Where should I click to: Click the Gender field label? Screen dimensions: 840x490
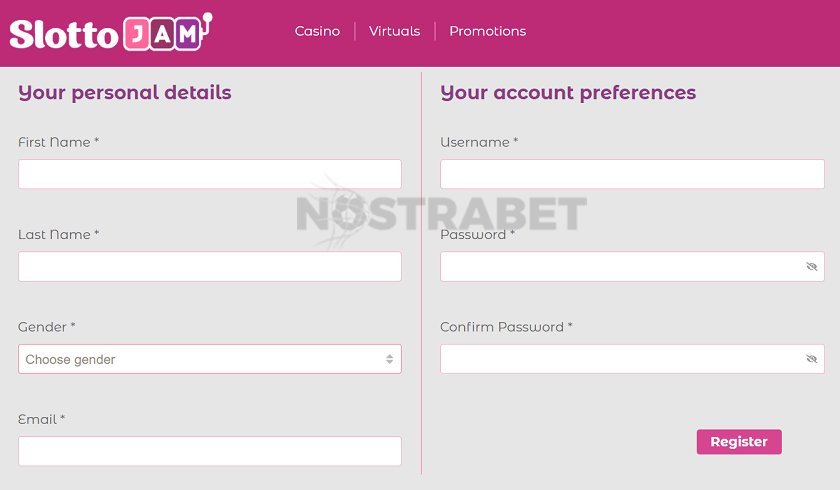coord(47,327)
